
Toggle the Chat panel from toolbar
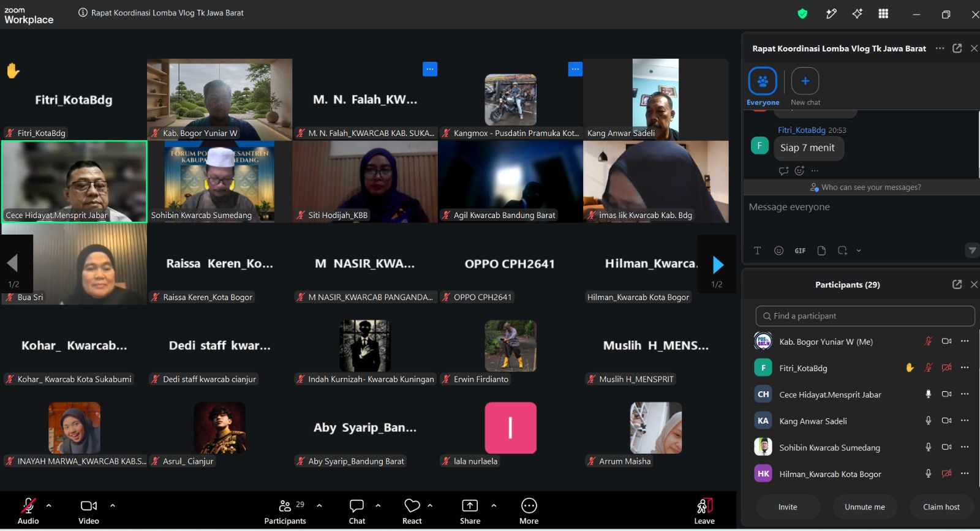click(357, 511)
